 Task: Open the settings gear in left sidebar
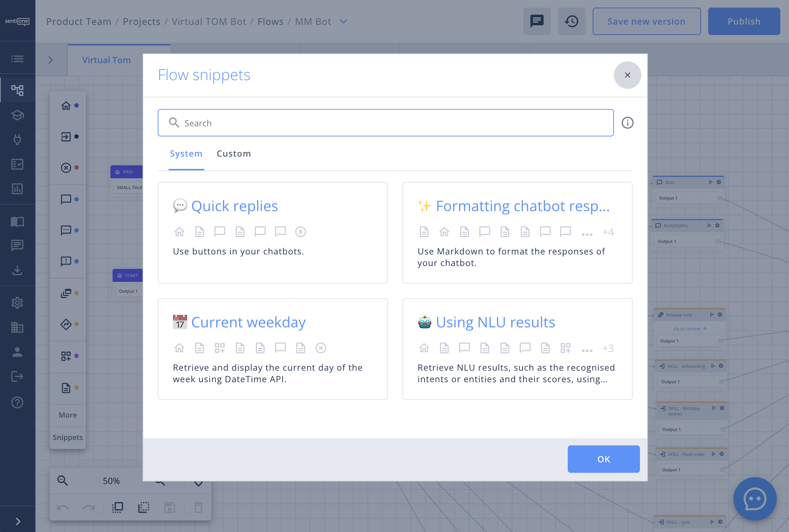point(17,302)
